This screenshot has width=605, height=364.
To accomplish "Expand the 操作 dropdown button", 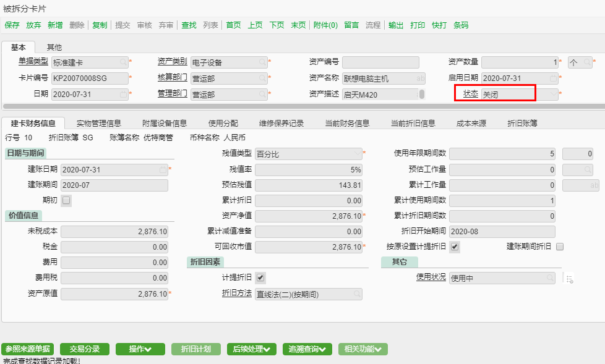I will click(x=140, y=349).
